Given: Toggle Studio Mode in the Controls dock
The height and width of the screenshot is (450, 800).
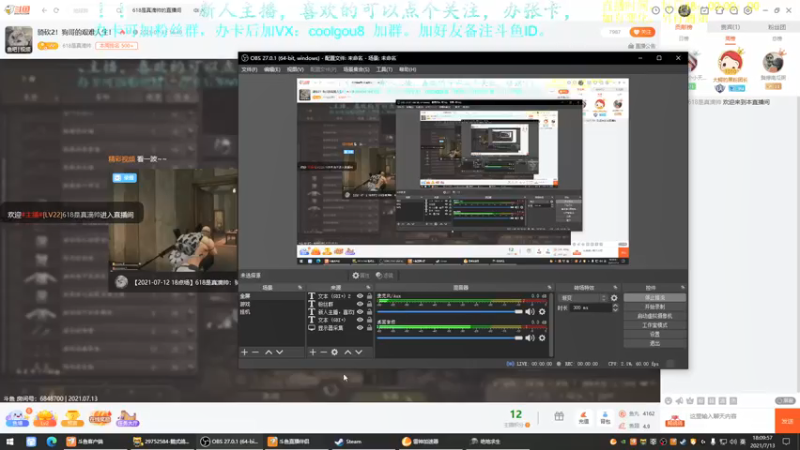Looking at the screenshot, I should pyautogui.click(x=655, y=325).
